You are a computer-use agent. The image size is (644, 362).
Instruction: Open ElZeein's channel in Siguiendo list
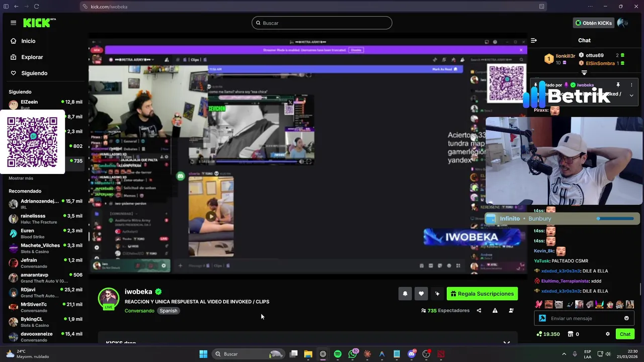(x=45, y=105)
